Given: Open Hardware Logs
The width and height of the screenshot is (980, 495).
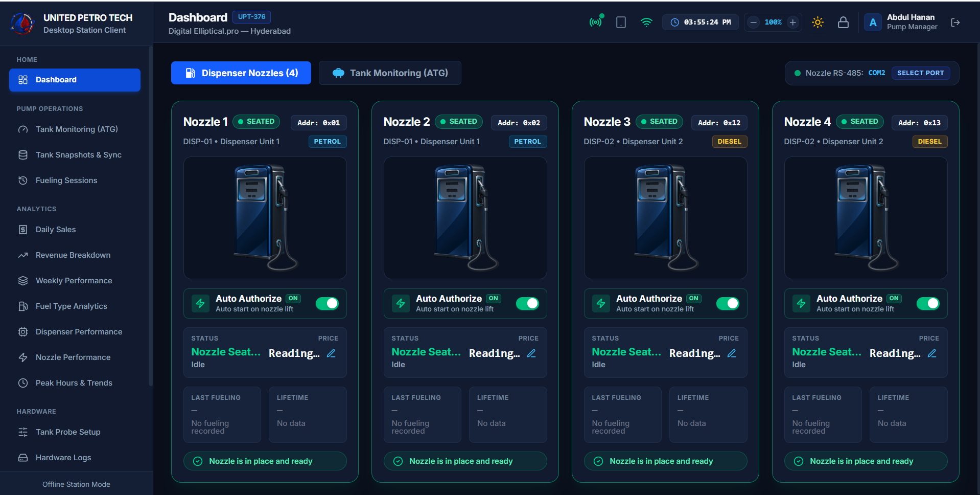Looking at the screenshot, I should pos(75,458).
